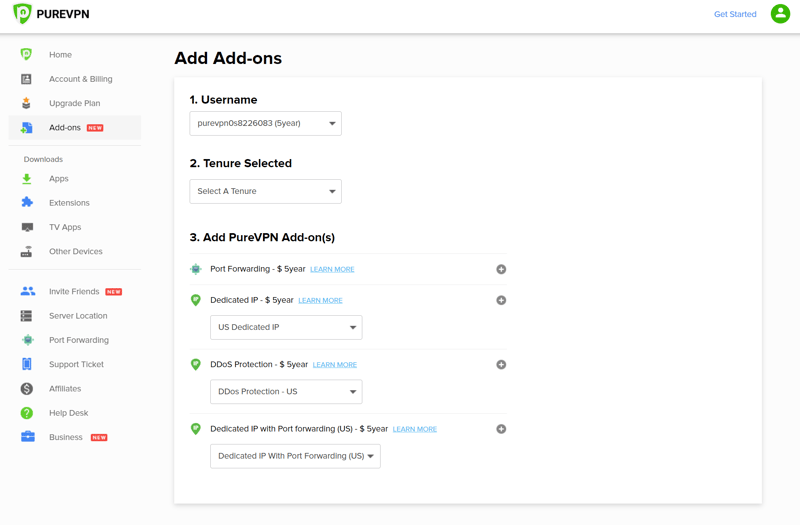Click Learn More for Port Forwarding

[x=332, y=269]
